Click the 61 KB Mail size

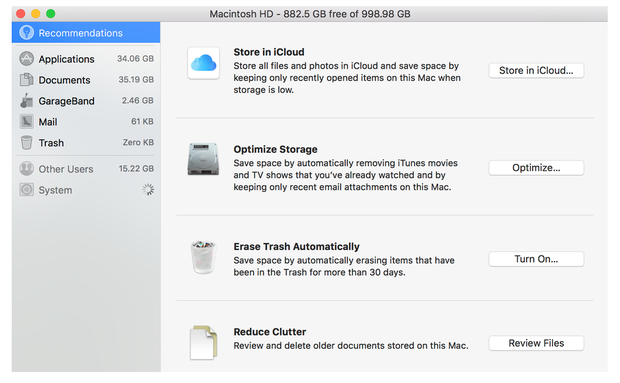(x=142, y=121)
